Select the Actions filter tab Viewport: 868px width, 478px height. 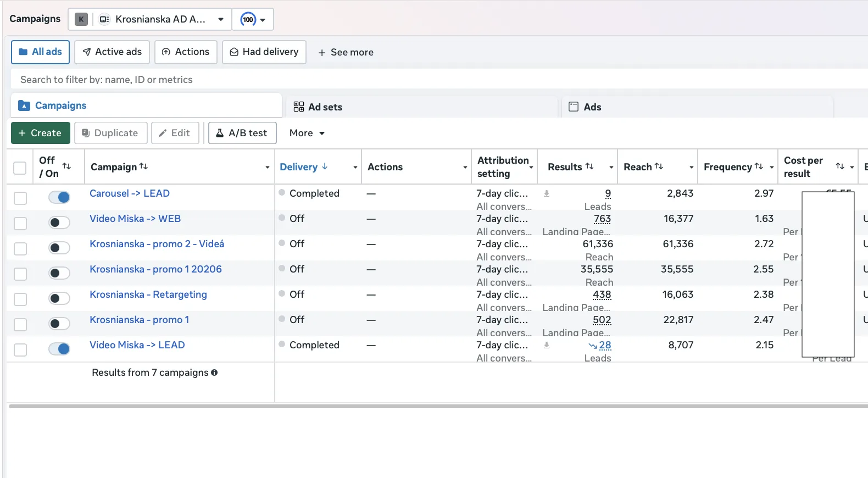(186, 52)
